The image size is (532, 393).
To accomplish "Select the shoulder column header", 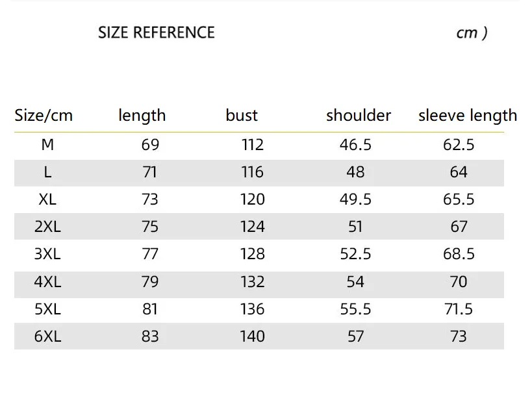I will coord(359,116).
